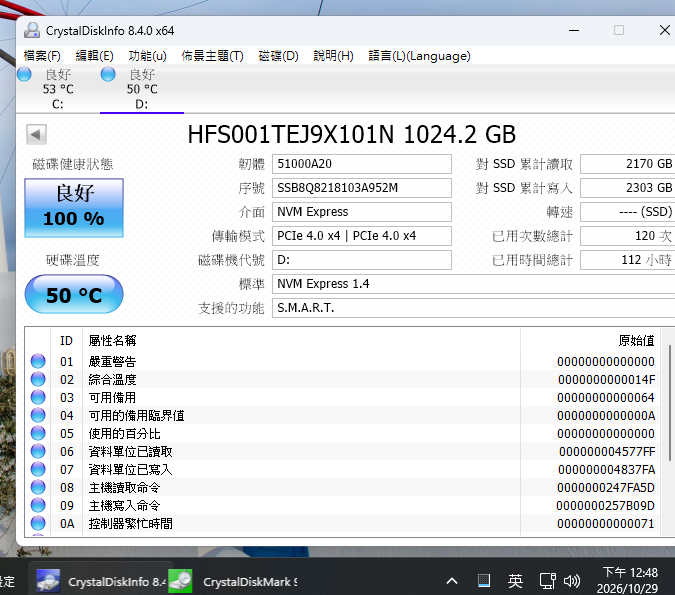Click status orb for 04 可用的備用臨界值
675x595 pixels.
pos(38,415)
